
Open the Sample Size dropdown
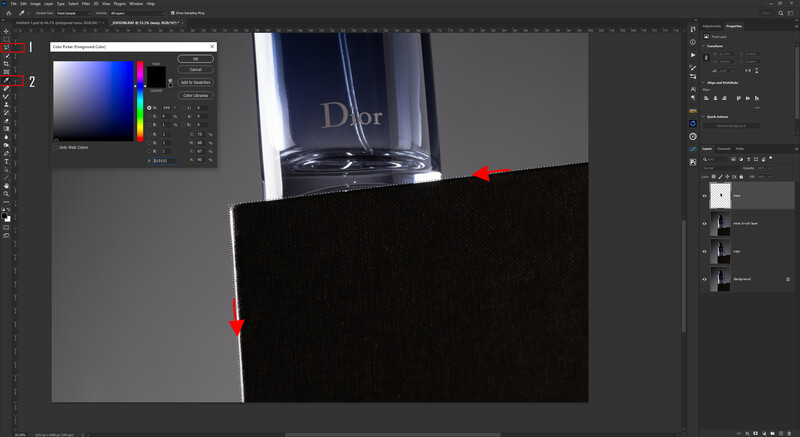73,13
